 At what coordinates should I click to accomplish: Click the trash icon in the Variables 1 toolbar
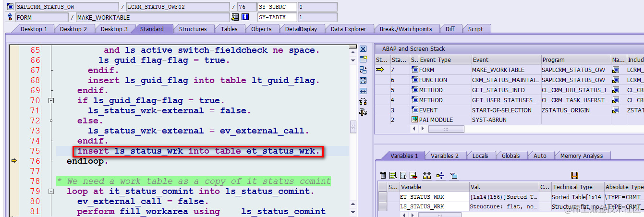pyautogui.click(x=383, y=176)
